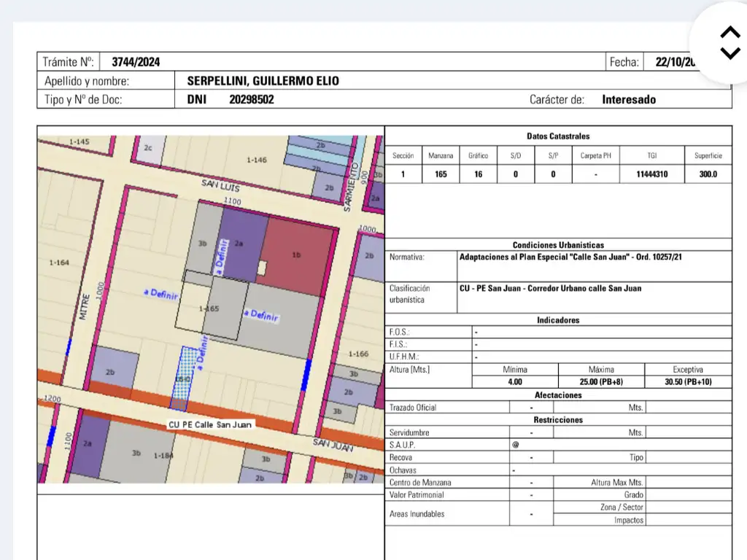This screenshot has width=747, height=560.
Task: Click the Máxima height value 25.00 (PB+8)
Action: point(600,381)
